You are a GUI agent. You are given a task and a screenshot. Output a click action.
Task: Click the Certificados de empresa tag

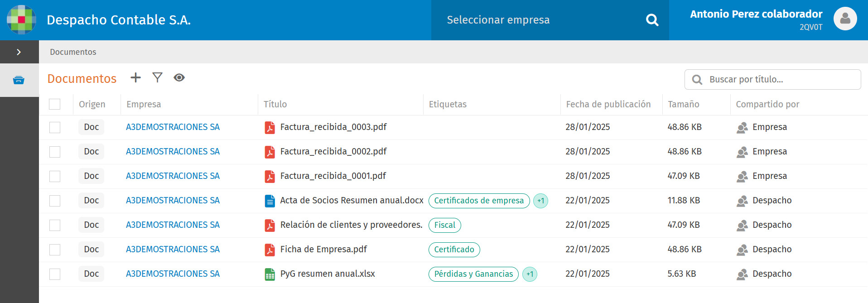coord(479,201)
